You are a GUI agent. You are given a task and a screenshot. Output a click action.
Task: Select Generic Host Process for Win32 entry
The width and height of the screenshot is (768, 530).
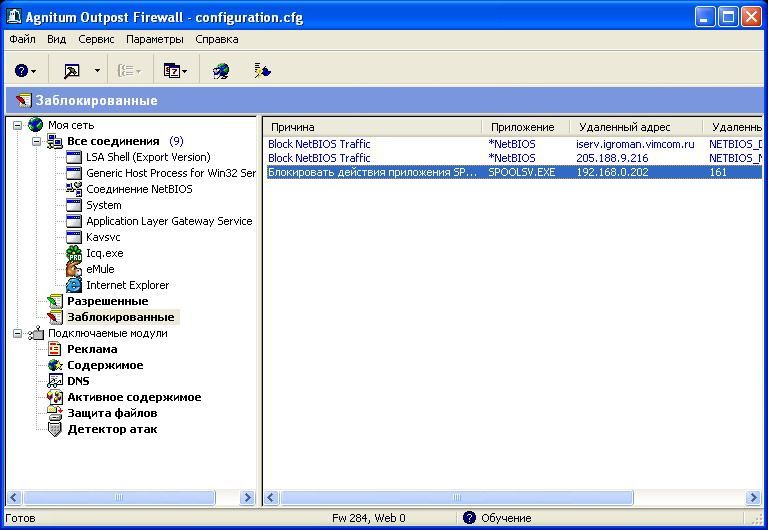tap(170, 173)
